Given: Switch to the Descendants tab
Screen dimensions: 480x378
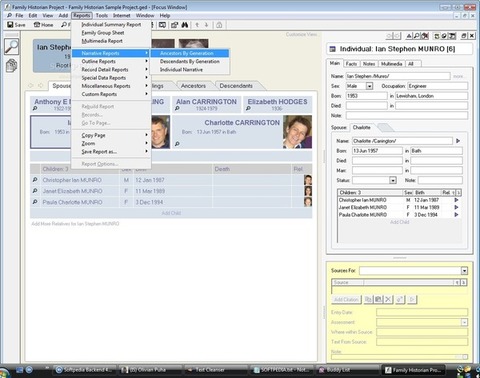Looking at the screenshot, I should click(x=236, y=86).
